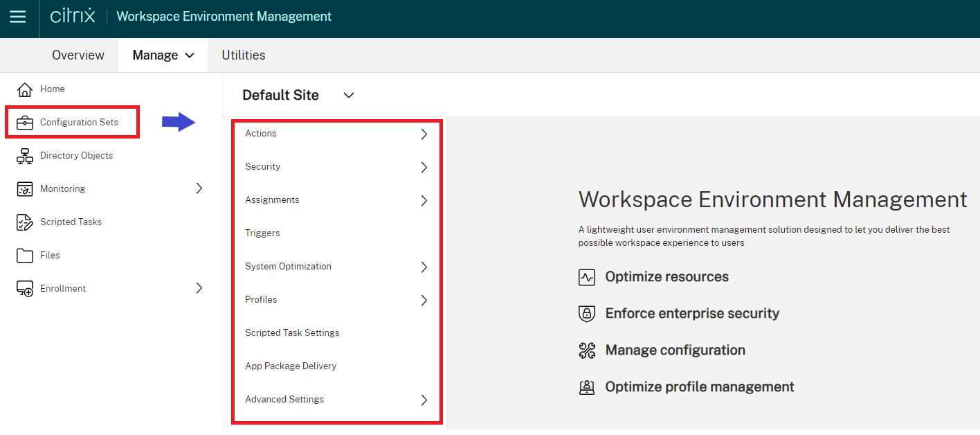Image resolution: width=980 pixels, height=435 pixels.
Task: Click the Home house icon
Action: tap(25, 89)
